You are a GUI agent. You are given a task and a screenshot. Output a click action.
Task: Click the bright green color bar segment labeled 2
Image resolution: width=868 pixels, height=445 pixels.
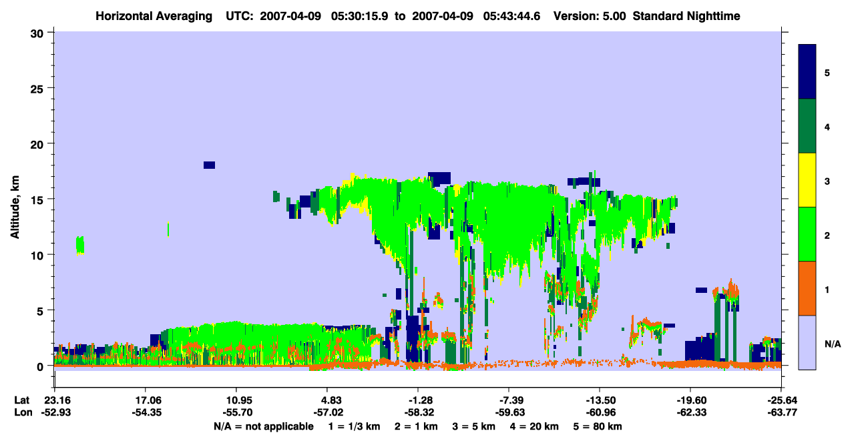coord(807,234)
